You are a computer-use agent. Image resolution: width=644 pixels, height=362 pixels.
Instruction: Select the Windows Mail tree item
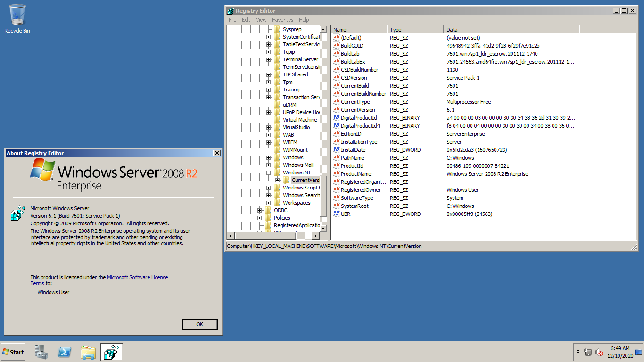click(x=298, y=165)
